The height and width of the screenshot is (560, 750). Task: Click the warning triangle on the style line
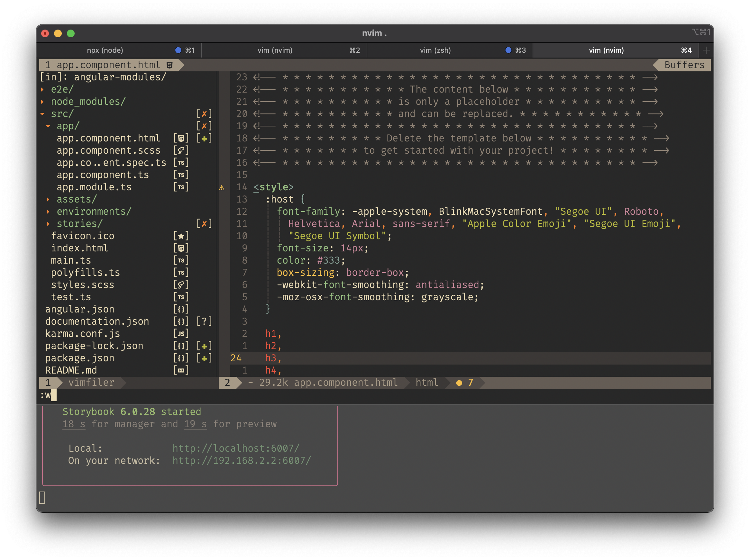tap(222, 187)
